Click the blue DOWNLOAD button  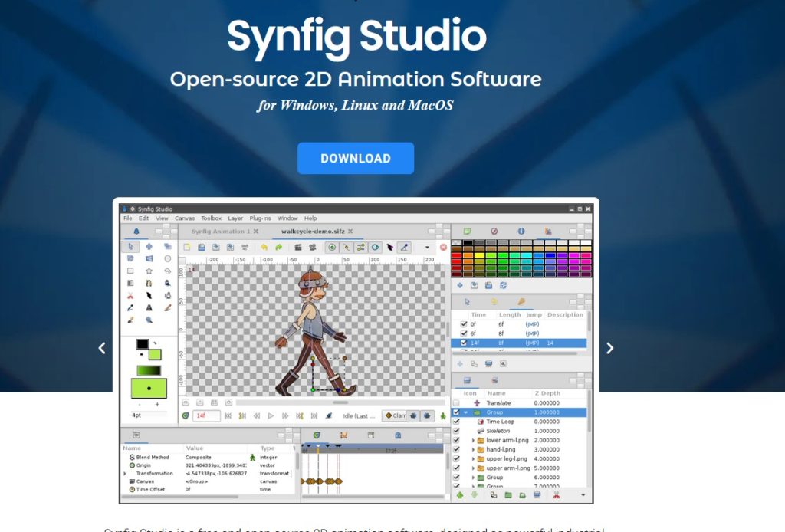356,158
